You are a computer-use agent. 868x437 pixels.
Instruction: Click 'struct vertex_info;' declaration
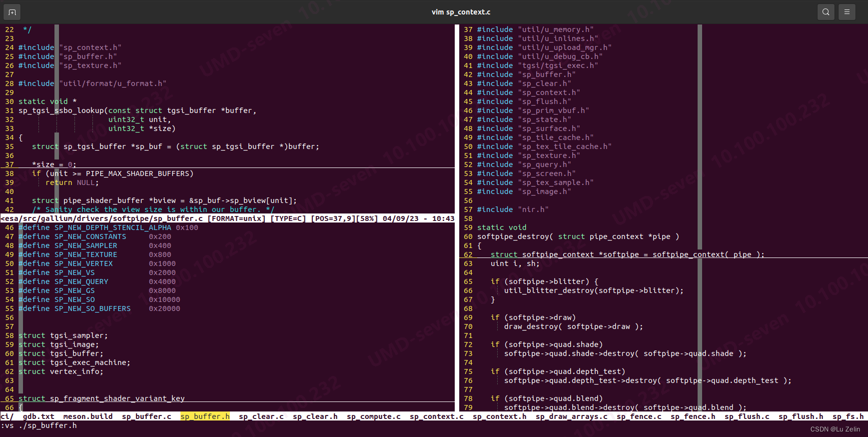[61, 371]
